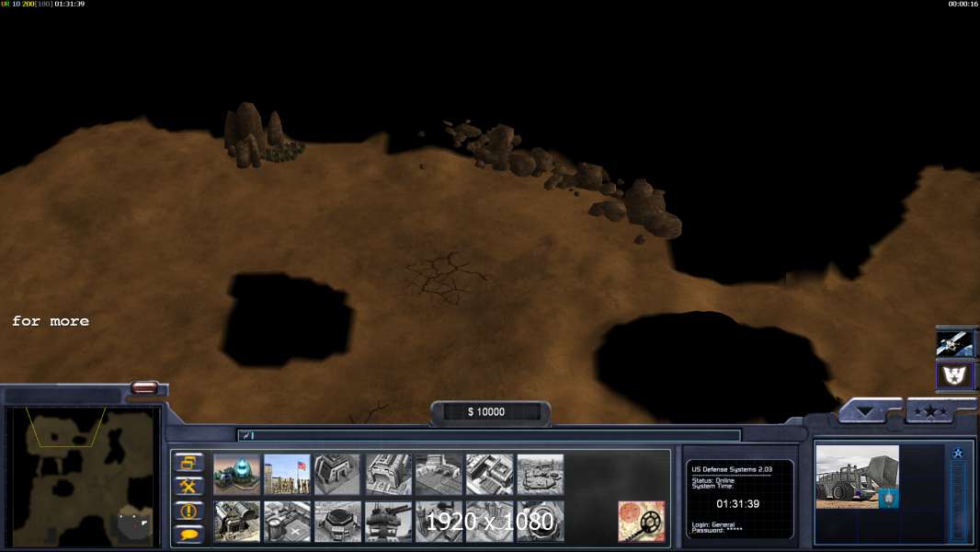Image resolution: width=980 pixels, height=552 pixels.
Task: Click the Status: Online line
Action: pyautogui.click(x=713, y=480)
